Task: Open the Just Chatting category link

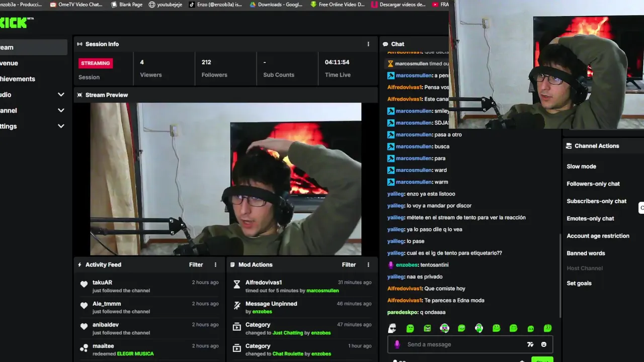Action: click(288, 333)
